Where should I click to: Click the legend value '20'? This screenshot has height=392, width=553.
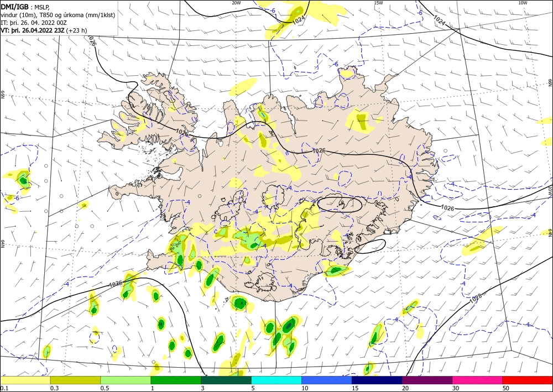tap(405, 388)
